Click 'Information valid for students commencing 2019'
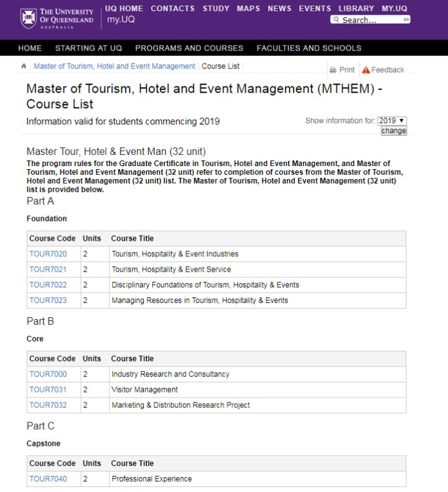Screen dimensions: 448x492 pos(123,121)
